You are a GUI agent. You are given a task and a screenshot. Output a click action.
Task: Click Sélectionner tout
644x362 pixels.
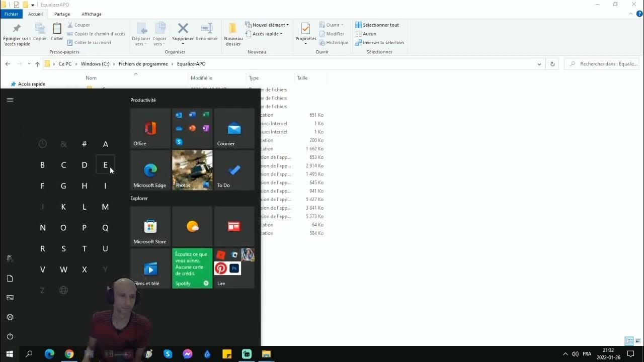click(x=377, y=25)
